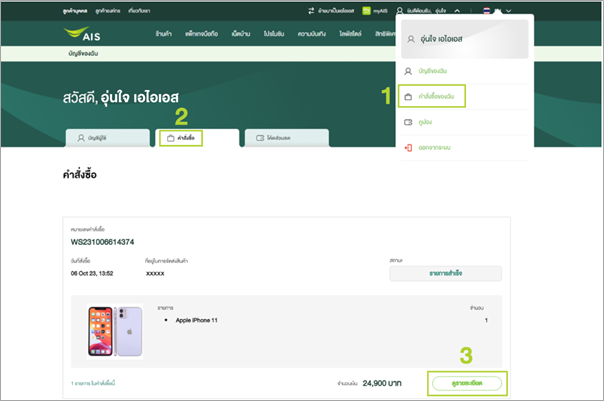The image size is (604, 401).
Task: Click the user icon in the อุ่นใจ เอไอเอส card
Action: (x=411, y=39)
